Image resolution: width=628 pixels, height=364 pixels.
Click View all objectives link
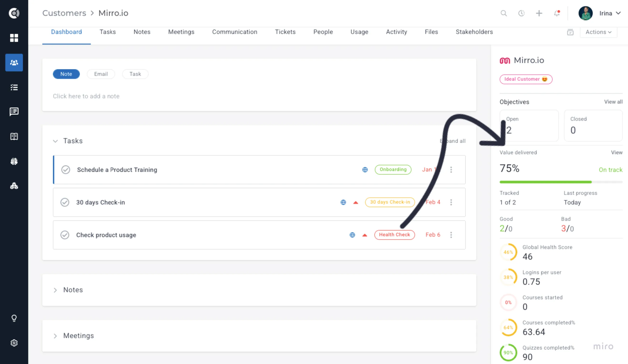[613, 102]
